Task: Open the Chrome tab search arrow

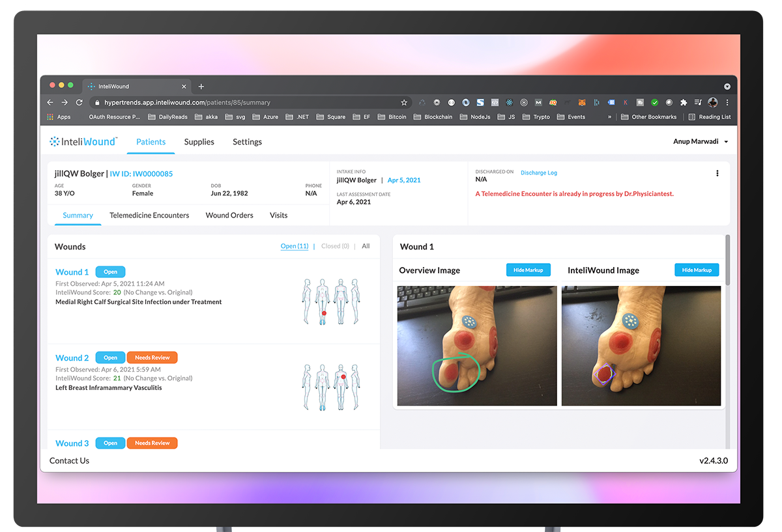Action: click(727, 87)
